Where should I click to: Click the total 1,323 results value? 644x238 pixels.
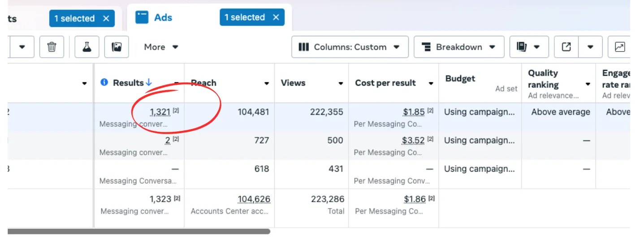(160, 199)
